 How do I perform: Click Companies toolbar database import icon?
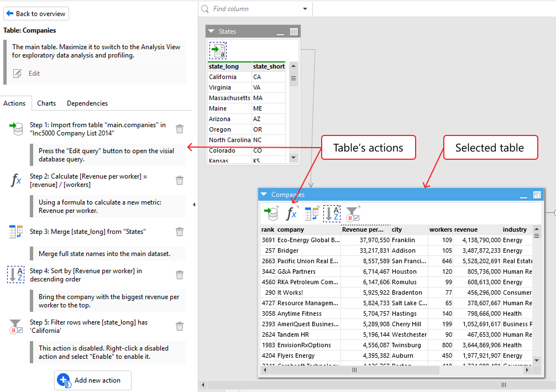click(271, 213)
